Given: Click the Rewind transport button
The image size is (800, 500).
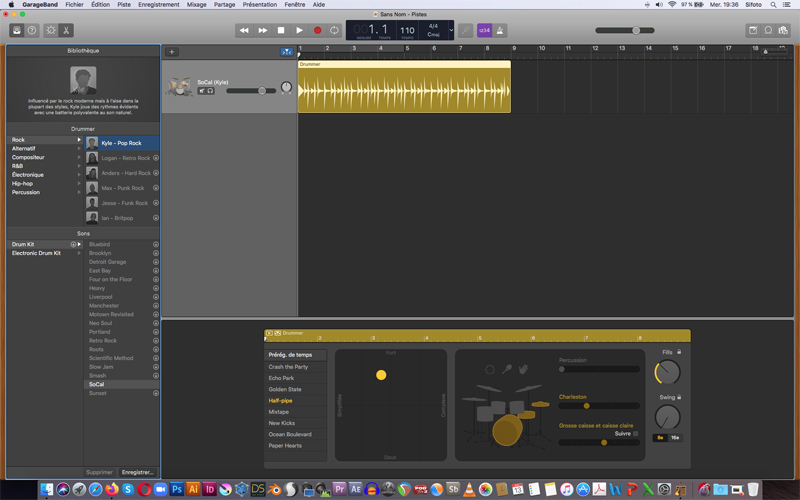Looking at the screenshot, I should pos(244,30).
